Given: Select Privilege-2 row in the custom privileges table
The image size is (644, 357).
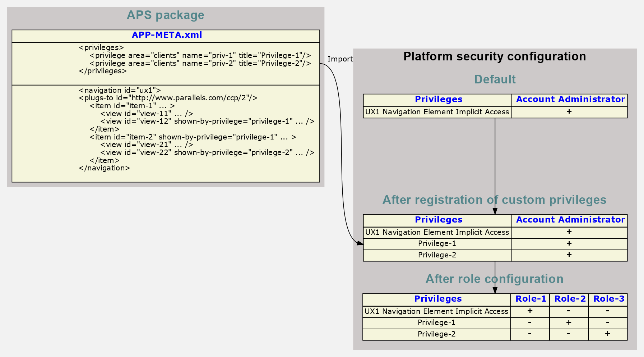Looking at the screenshot, I should (x=437, y=255).
